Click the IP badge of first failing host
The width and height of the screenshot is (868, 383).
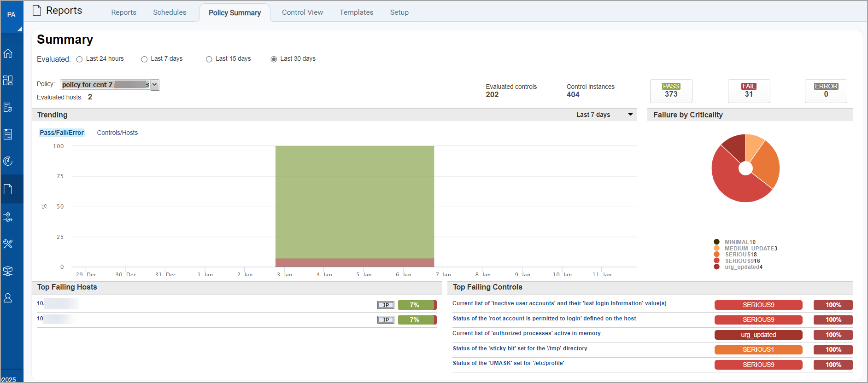[x=386, y=305]
